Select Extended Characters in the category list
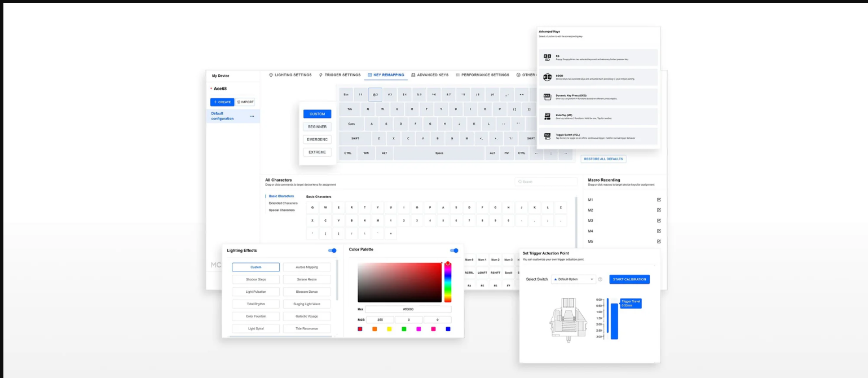 pyautogui.click(x=283, y=203)
